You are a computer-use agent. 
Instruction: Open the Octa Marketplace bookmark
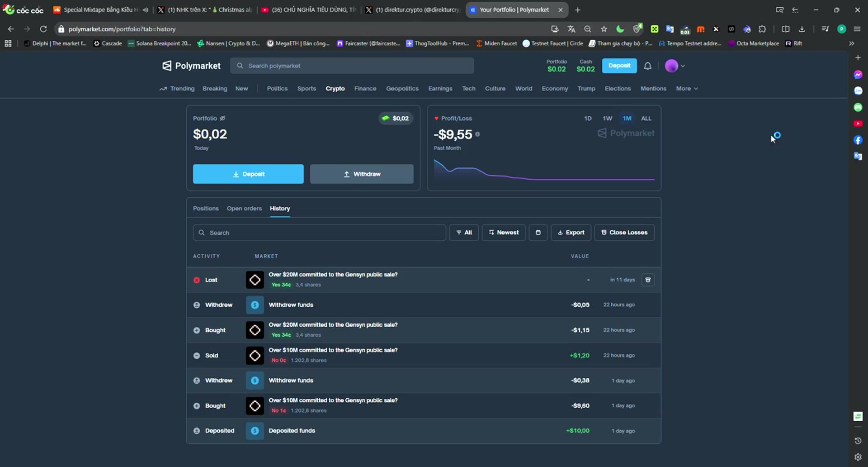coord(754,43)
